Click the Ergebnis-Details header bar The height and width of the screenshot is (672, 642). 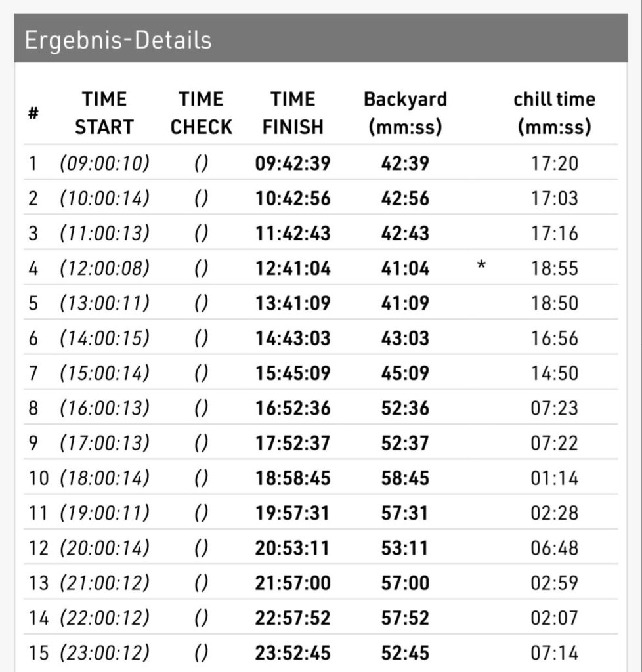[320, 41]
